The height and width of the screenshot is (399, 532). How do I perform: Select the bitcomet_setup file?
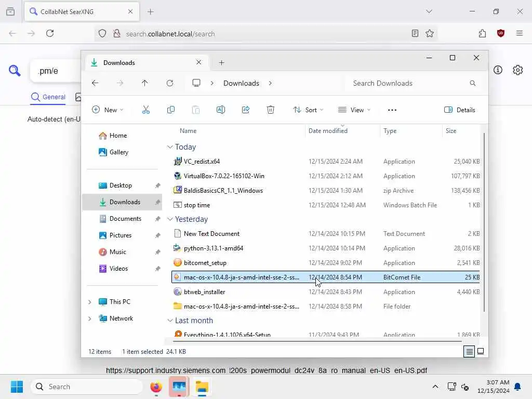click(x=326, y=262)
